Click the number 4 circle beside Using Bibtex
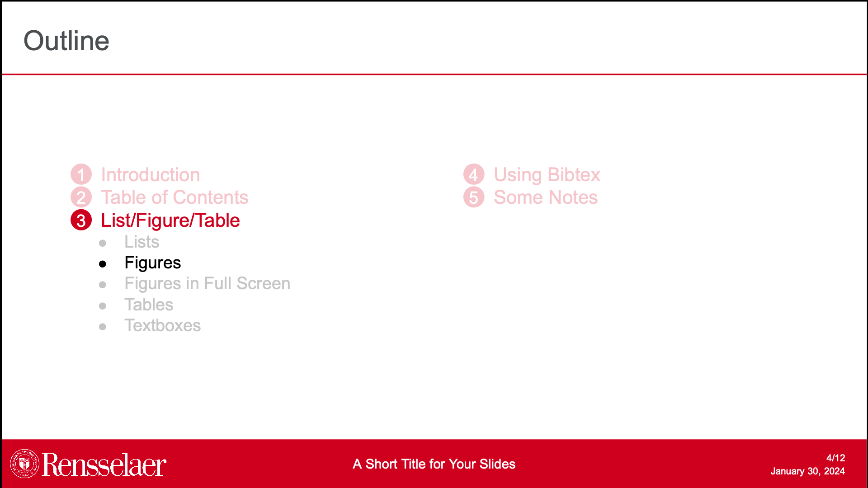Image resolution: width=868 pixels, height=488 pixels. pyautogui.click(x=474, y=175)
